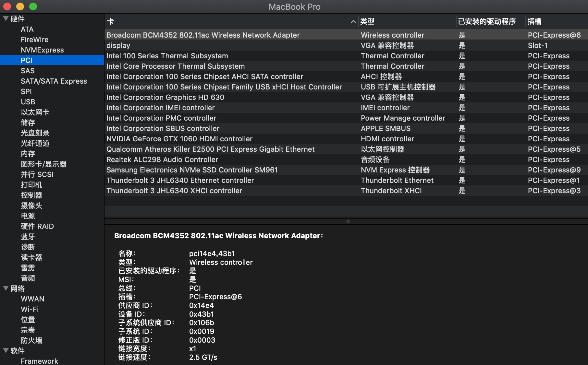Select Realtek ALC298 Audio Controller row

346,159
